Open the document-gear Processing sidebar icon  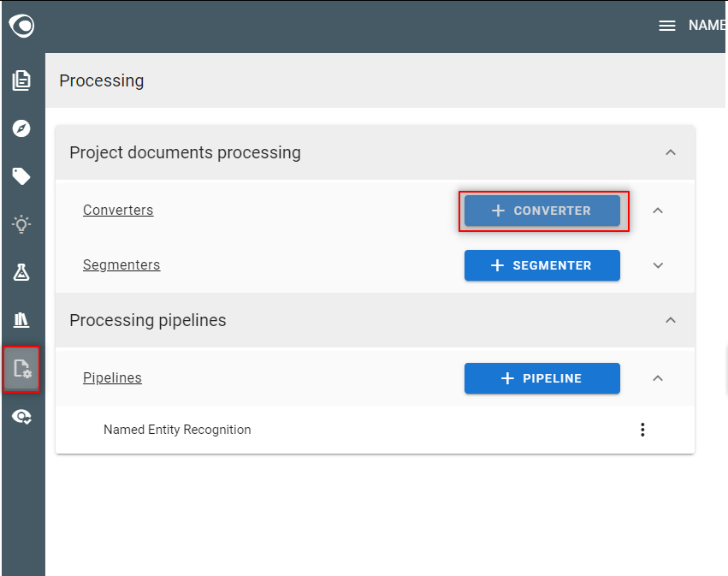pos(21,369)
